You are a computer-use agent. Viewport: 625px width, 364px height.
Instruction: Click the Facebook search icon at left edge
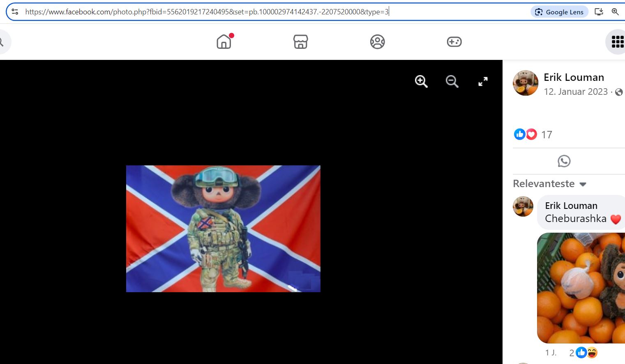[x=2, y=42]
